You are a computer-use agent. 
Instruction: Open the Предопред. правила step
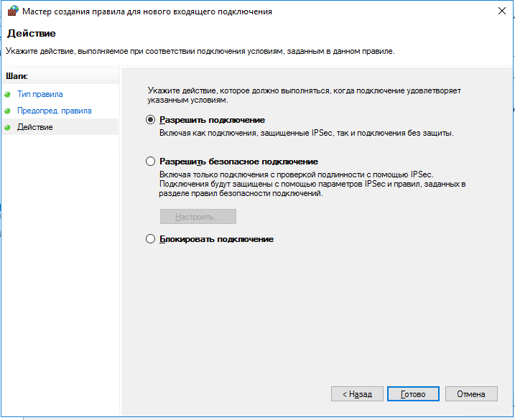pos(54,111)
